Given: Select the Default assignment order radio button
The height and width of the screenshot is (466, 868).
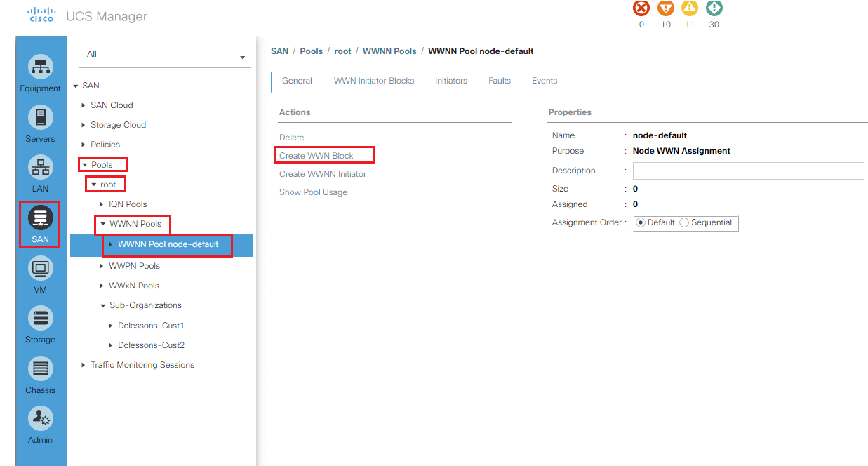Looking at the screenshot, I should pyautogui.click(x=640, y=222).
